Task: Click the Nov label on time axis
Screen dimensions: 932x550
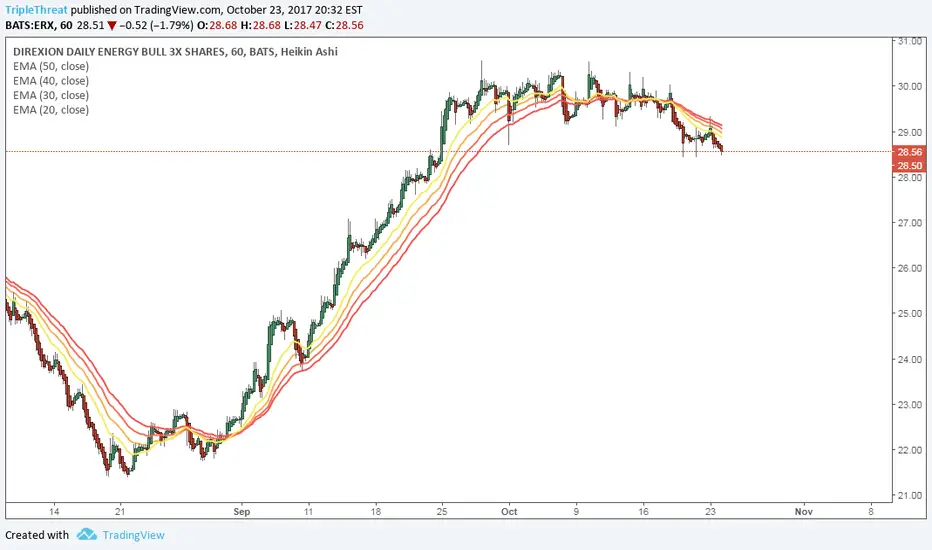Action: (x=804, y=511)
